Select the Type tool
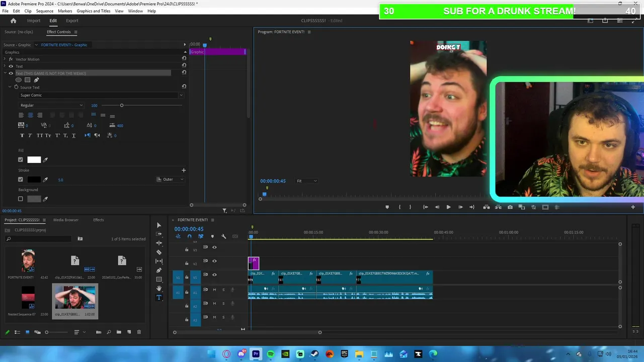Image resolution: width=644 pixels, height=362 pixels. click(x=159, y=297)
